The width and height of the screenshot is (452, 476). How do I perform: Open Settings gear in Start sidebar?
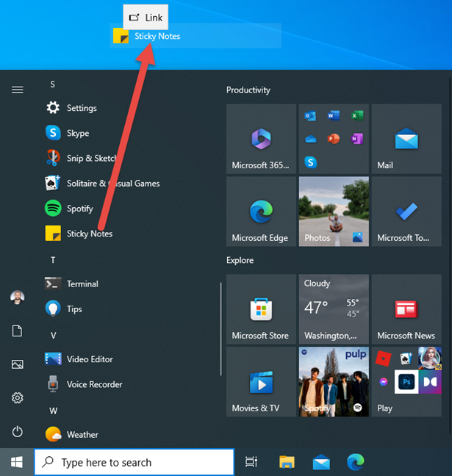point(18,397)
